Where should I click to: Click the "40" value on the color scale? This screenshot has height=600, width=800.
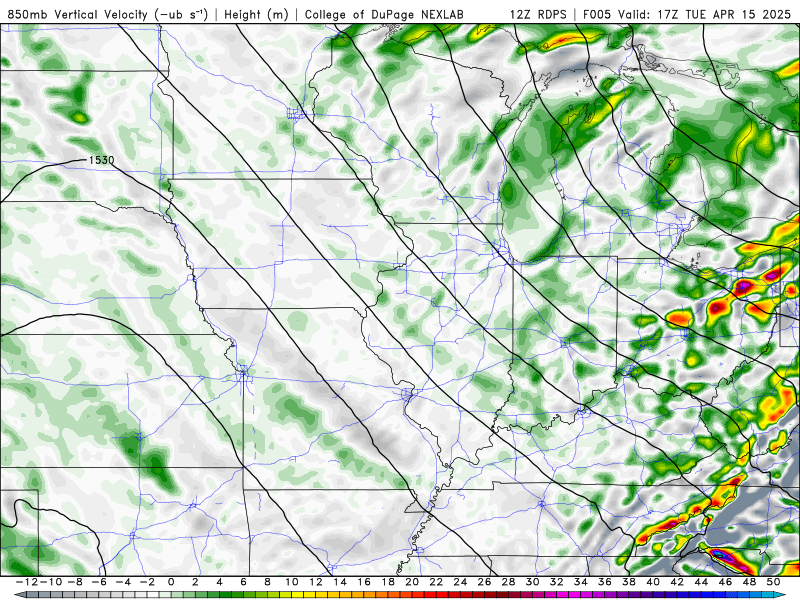tap(653, 582)
